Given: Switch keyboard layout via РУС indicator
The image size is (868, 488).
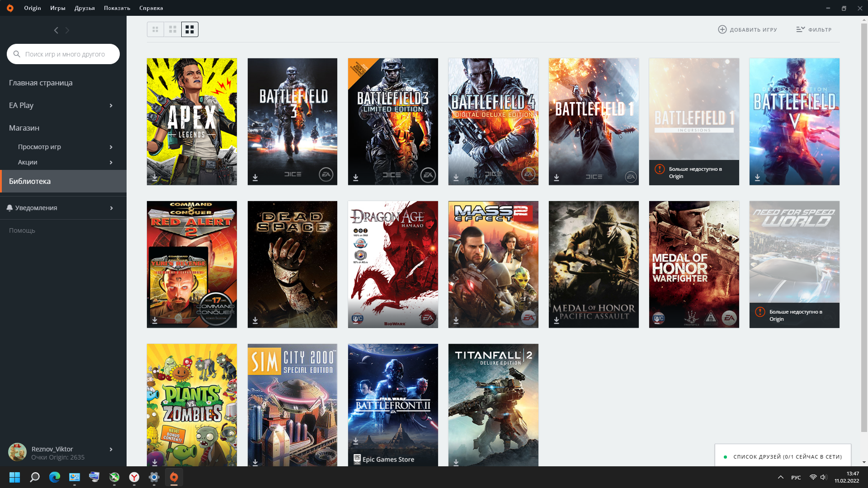Looking at the screenshot, I should point(796,477).
